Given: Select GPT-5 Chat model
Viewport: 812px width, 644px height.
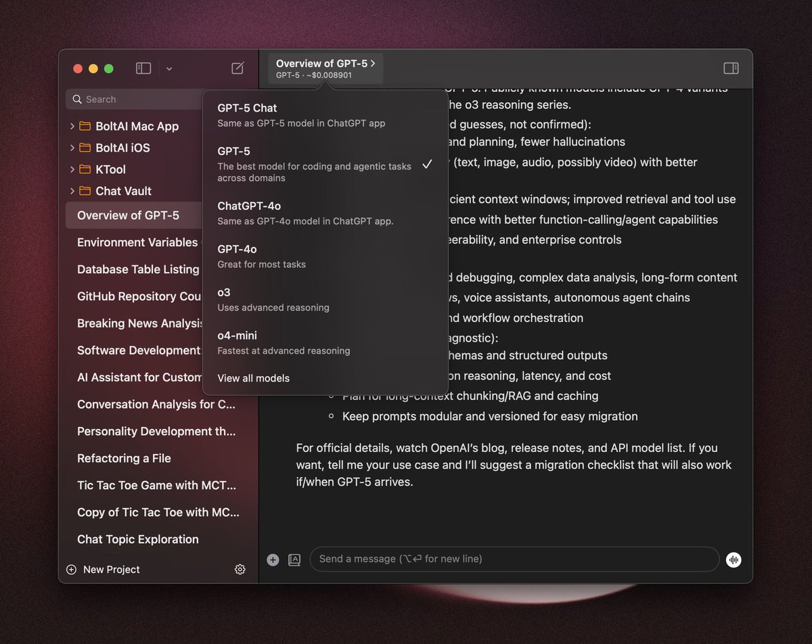Looking at the screenshot, I should point(325,115).
